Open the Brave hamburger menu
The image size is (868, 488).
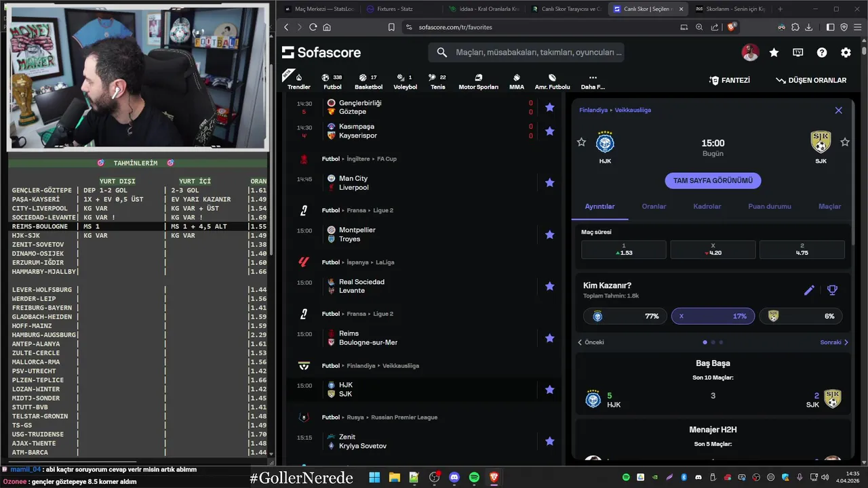coord(858,27)
